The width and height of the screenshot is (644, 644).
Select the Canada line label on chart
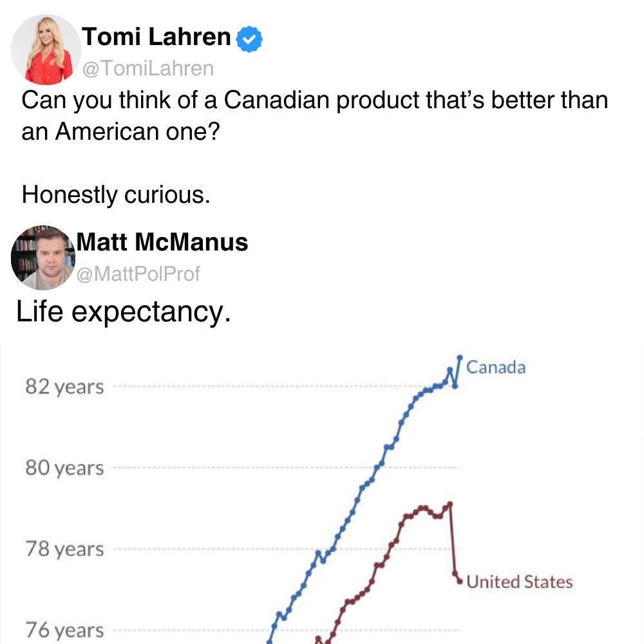[x=496, y=367]
